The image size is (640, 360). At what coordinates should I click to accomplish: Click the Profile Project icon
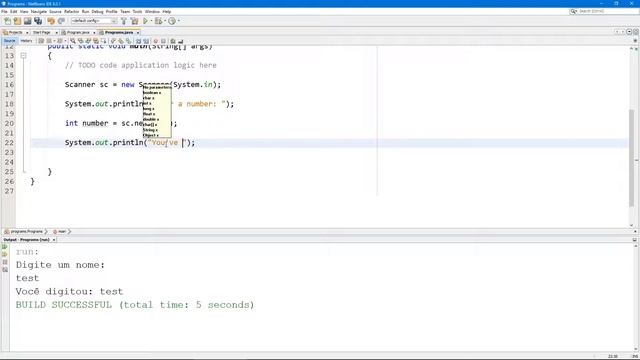click(172, 21)
